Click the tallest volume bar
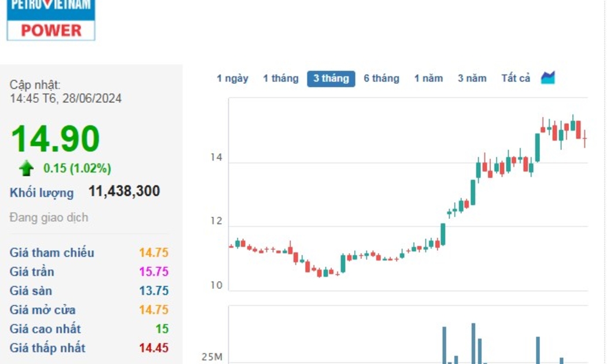This screenshot has height=364, width=607. click(473, 344)
